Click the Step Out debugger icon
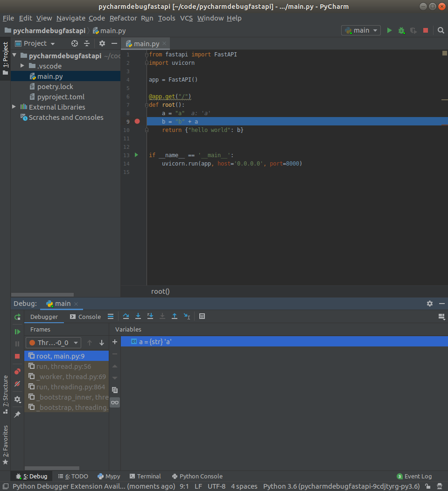The image size is (448, 491). (x=175, y=316)
